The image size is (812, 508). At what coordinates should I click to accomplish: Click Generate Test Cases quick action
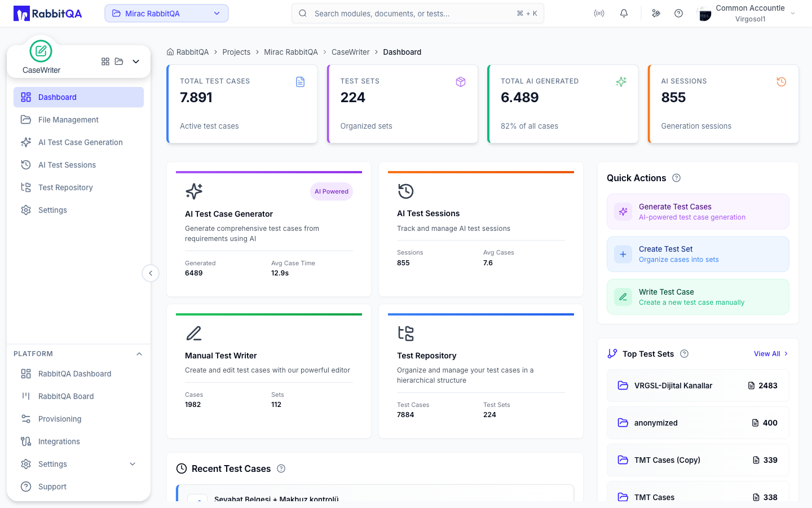[698, 212]
